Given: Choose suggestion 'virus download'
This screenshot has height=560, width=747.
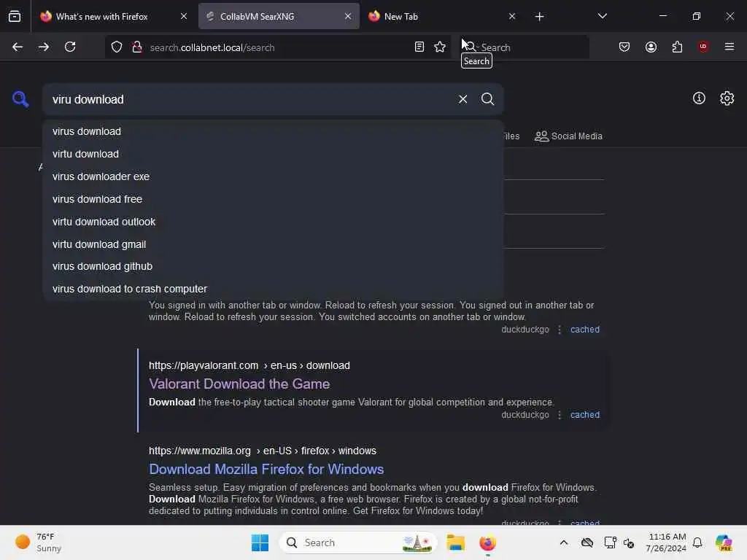Looking at the screenshot, I should pyautogui.click(x=273, y=131).
